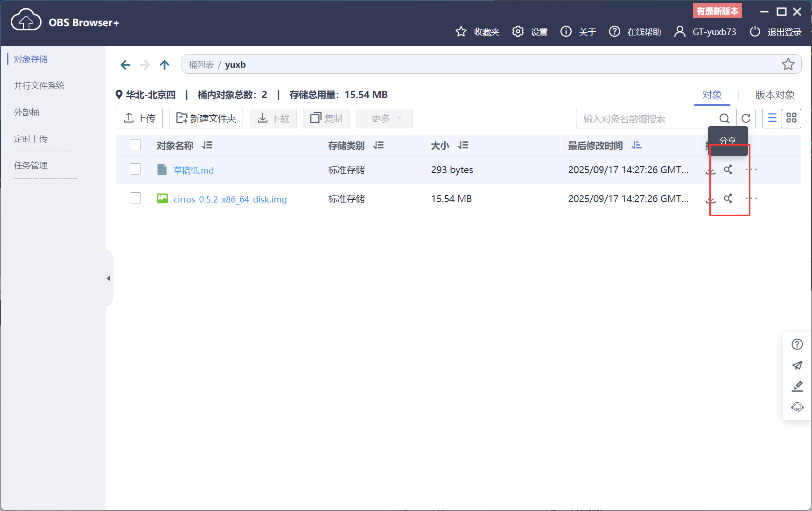Screen dimensions: 812x511
Task: Select 并行文件系统 in sidebar
Action: point(39,86)
